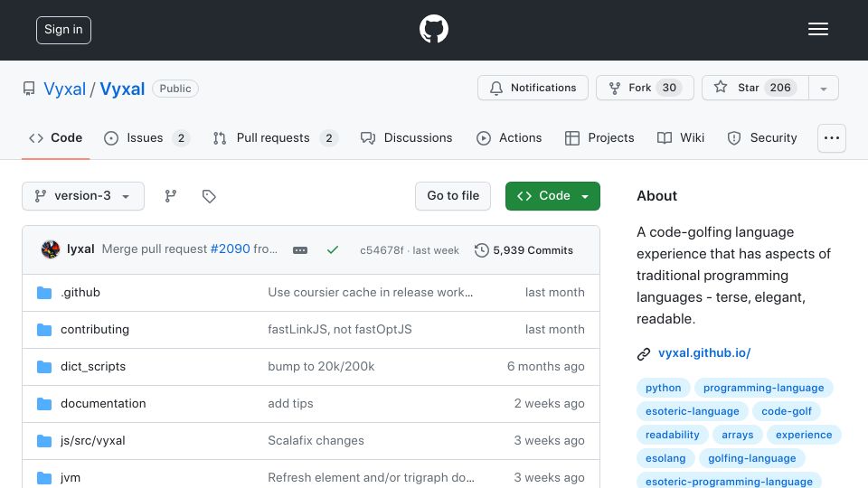Select the esoteric-programming-language topic tag

[x=729, y=482]
